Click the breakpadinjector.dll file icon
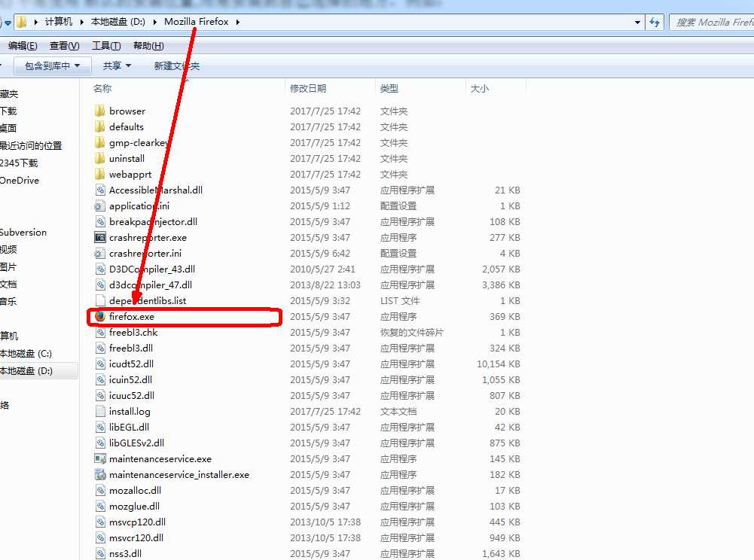The image size is (754, 560). [x=99, y=221]
